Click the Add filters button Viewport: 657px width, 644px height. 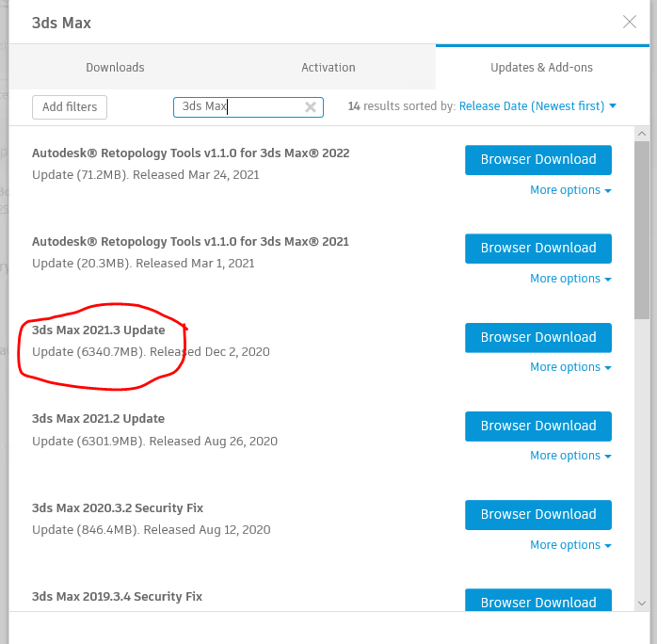[70, 107]
